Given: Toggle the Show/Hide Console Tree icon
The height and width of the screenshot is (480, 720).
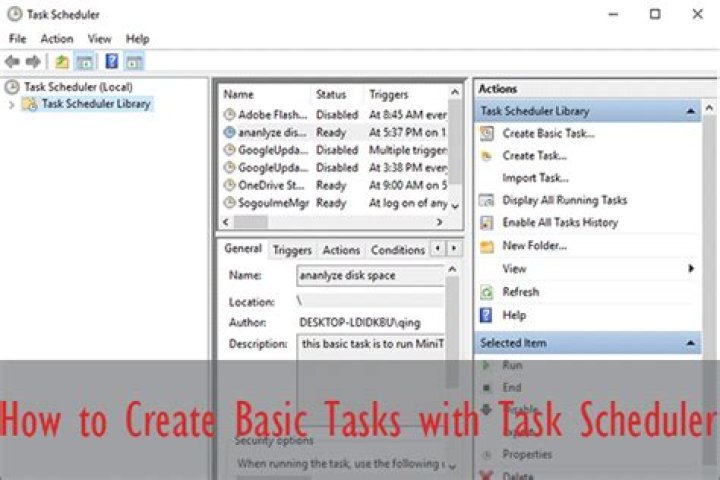Looking at the screenshot, I should pyautogui.click(x=84, y=62).
